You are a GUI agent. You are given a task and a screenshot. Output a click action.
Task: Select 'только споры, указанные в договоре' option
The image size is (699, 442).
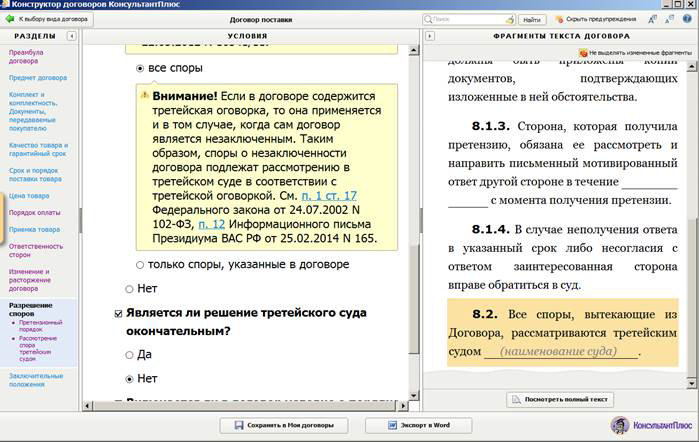(x=140, y=265)
